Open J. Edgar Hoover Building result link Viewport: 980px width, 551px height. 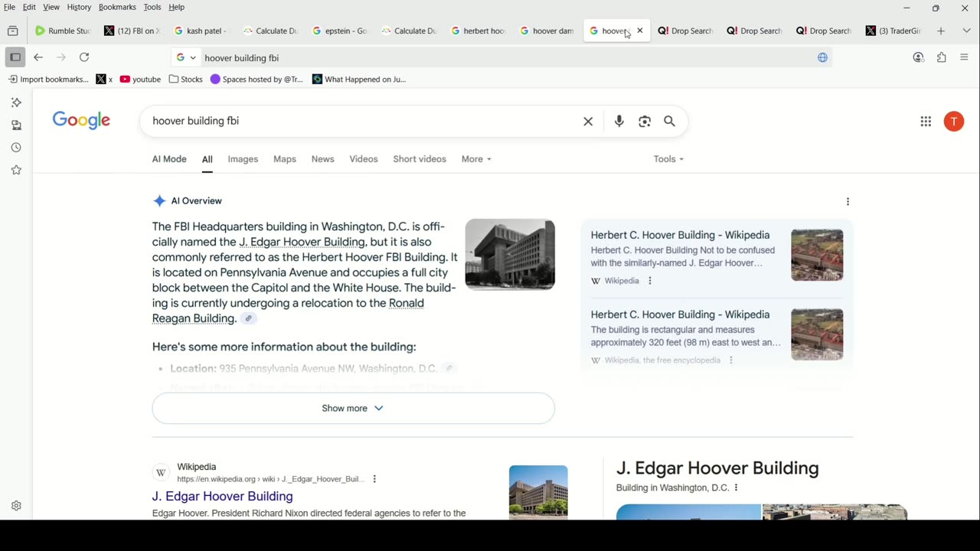tap(222, 496)
